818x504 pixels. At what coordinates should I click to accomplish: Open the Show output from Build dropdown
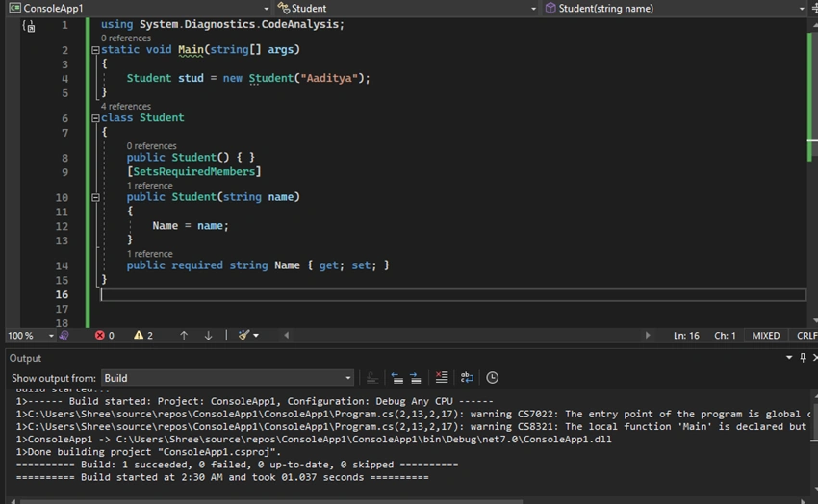pyautogui.click(x=227, y=378)
